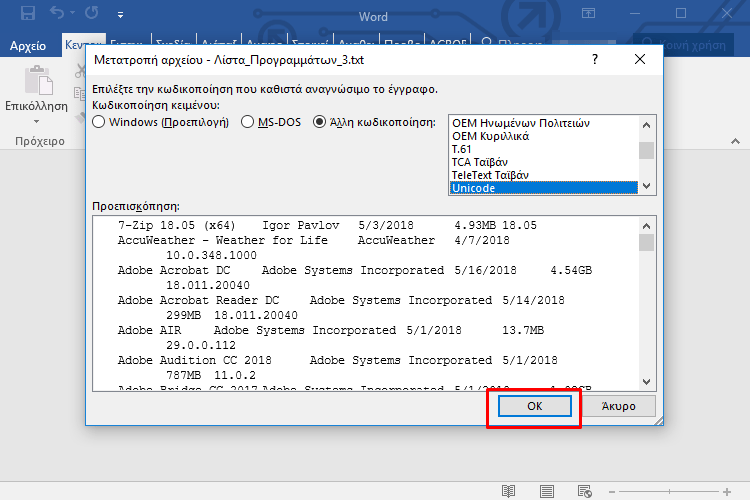Click the encoding list scrollbar thumb
The image size is (750, 500).
tap(646, 150)
